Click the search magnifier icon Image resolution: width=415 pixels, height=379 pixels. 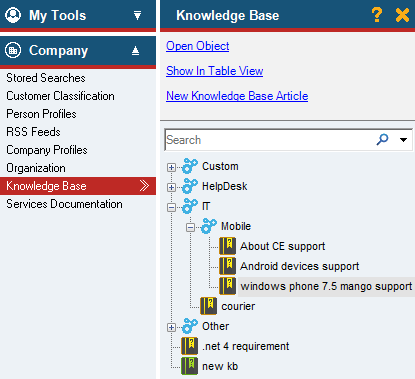point(382,139)
